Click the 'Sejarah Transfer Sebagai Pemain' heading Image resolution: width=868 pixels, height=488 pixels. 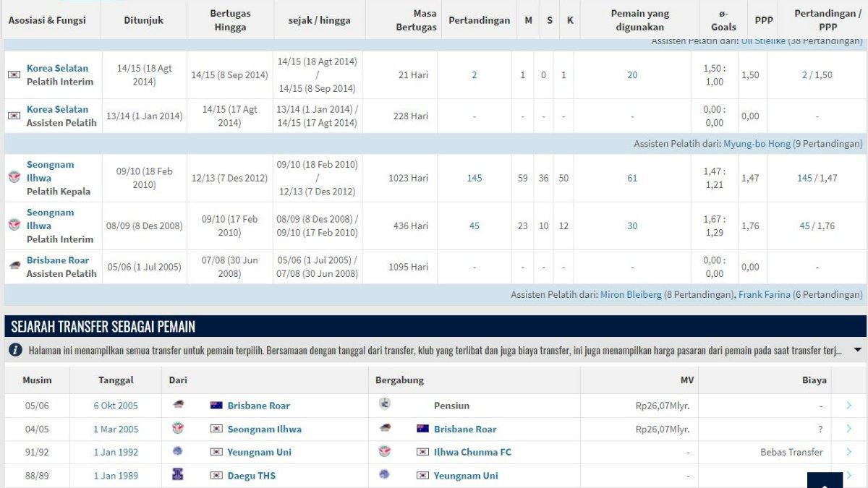[103, 327]
